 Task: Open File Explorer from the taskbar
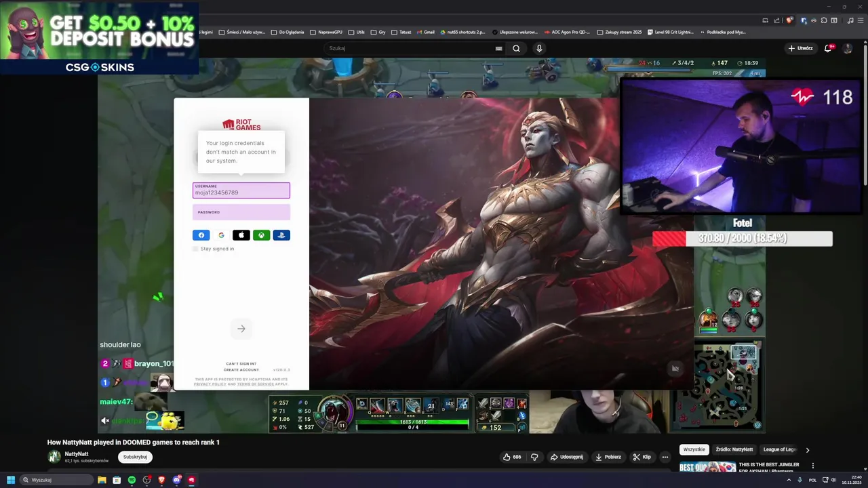coord(102,480)
